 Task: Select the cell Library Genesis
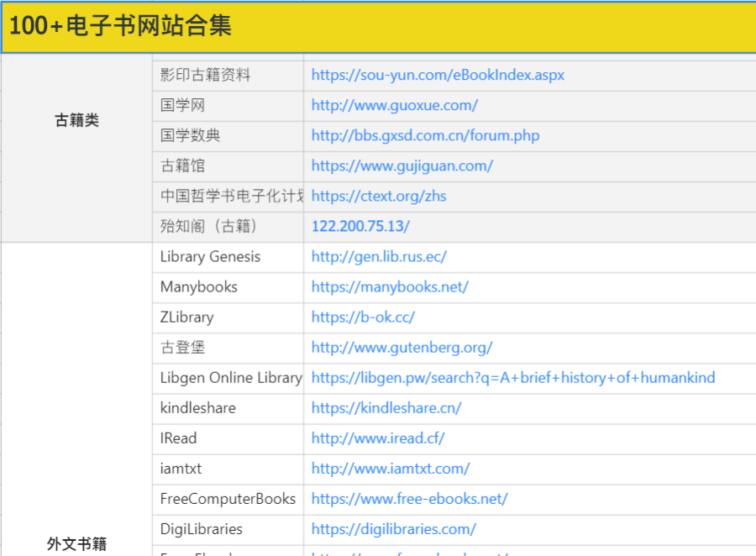[228, 256]
